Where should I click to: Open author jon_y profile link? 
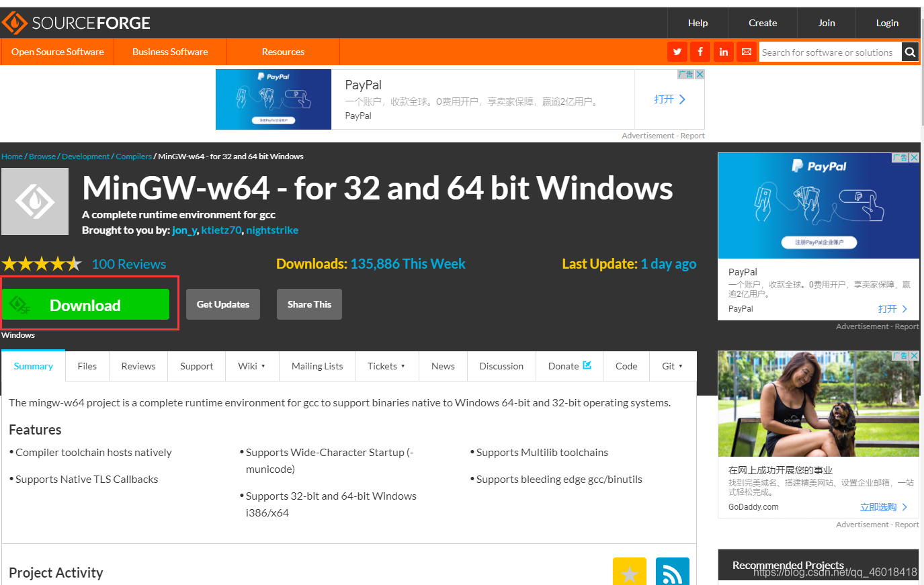click(x=184, y=230)
